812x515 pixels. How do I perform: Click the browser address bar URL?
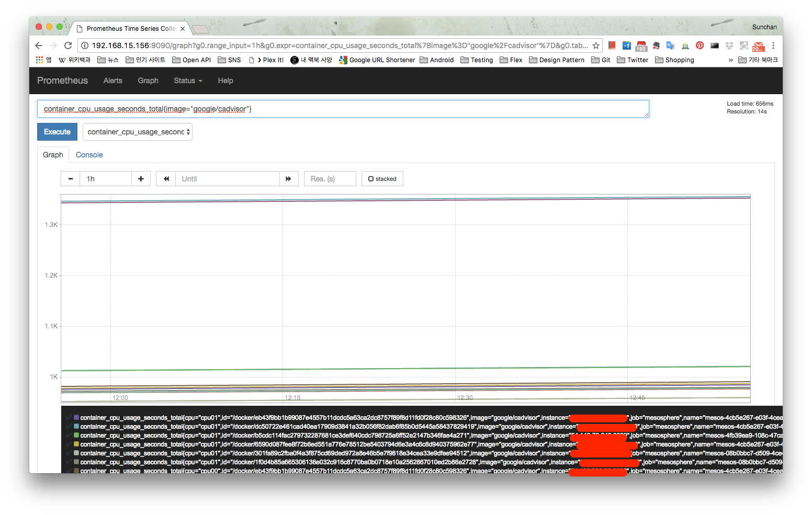340,45
